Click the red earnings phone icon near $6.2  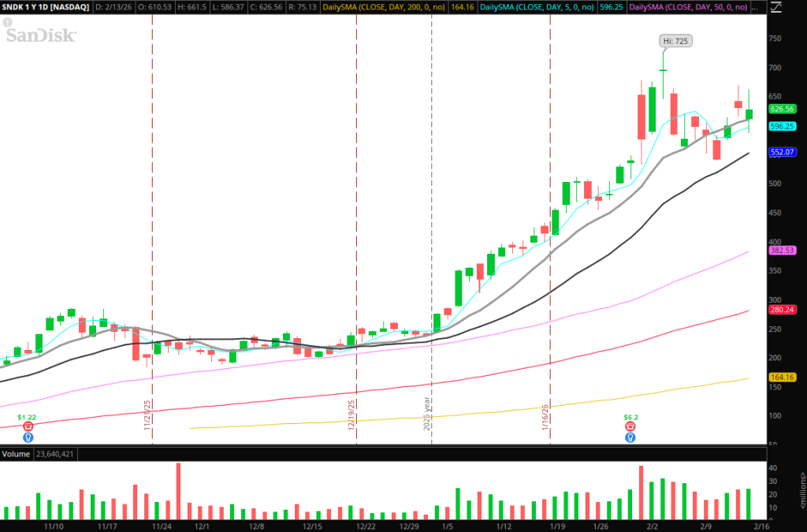[630, 426]
